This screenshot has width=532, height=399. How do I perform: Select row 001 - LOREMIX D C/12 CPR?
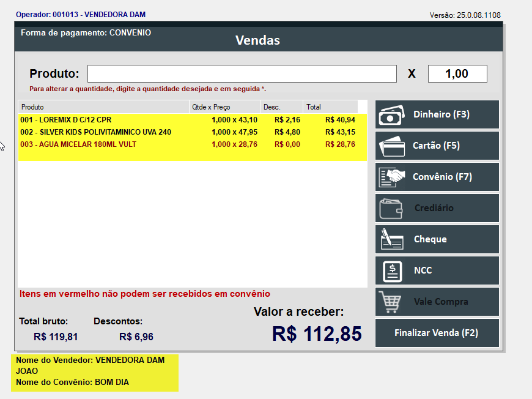click(193, 120)
